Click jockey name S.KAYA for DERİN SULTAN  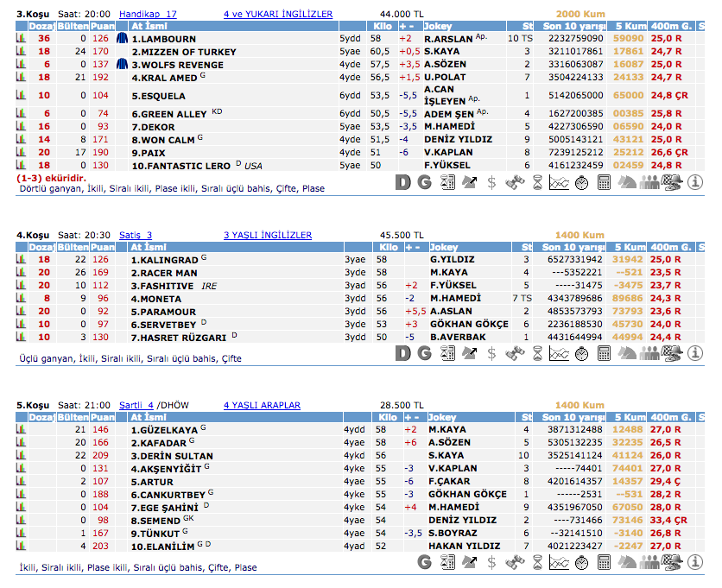(446, 456)
